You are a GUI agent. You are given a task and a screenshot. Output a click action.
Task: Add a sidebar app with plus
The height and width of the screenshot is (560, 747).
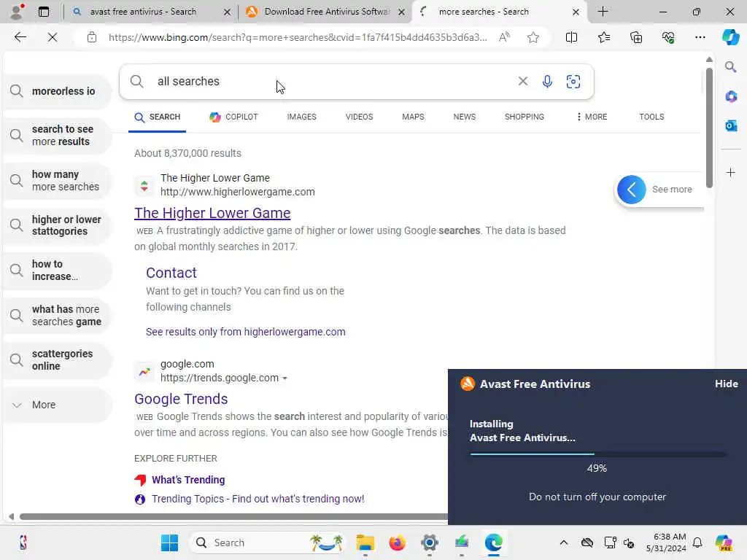coord(731,172)
